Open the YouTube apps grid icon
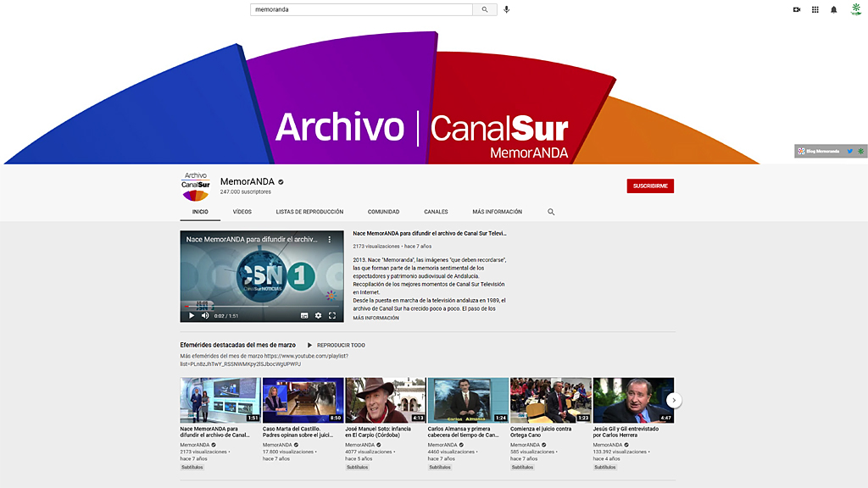 point(815,9)
